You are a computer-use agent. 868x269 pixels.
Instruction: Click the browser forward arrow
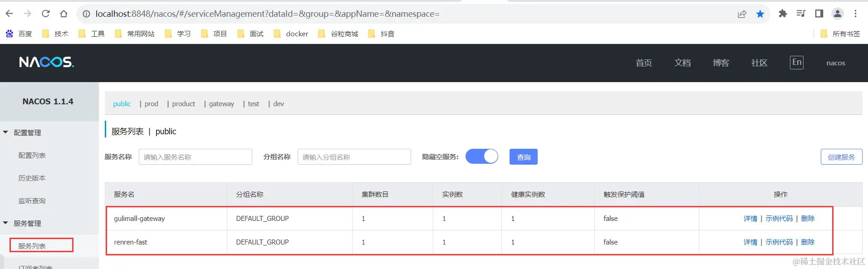(28, 14)
